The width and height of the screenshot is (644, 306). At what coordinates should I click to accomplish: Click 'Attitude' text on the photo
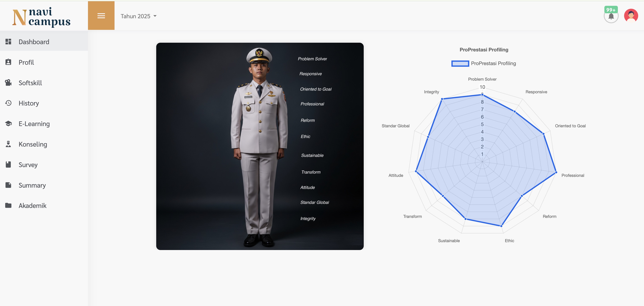307,188
